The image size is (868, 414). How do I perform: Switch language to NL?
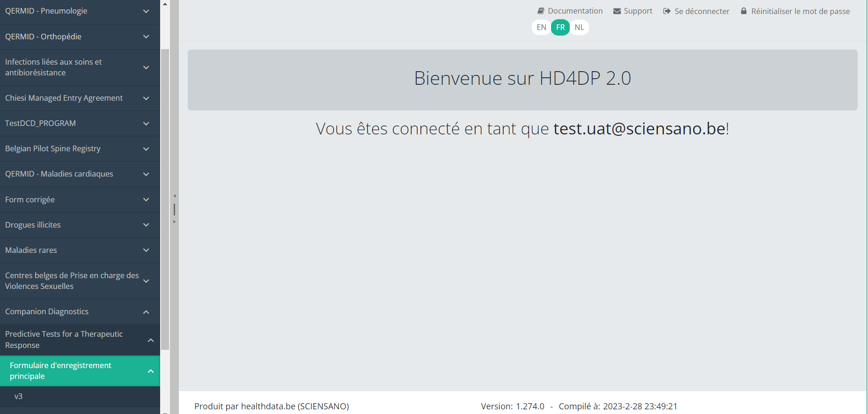click(x=579, y=27)
